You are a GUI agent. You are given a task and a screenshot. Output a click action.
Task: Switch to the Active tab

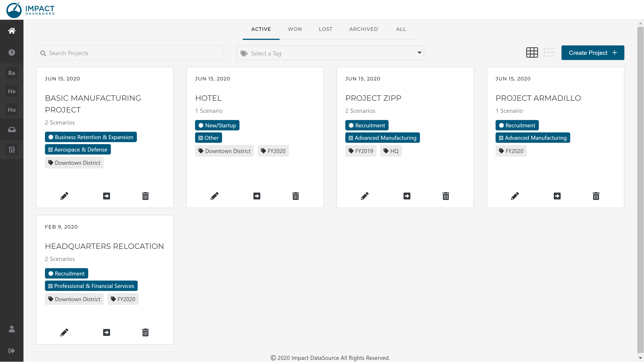261,29
